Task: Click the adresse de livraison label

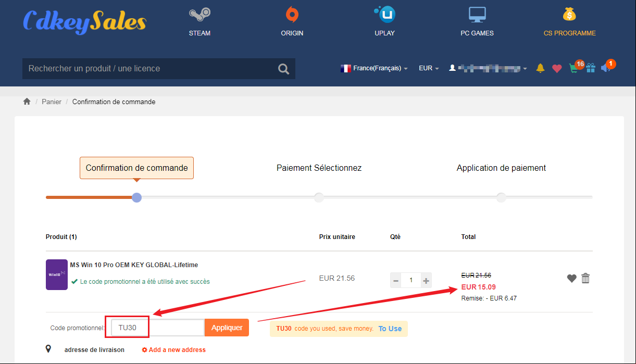Action: click(x=94, y=350)
